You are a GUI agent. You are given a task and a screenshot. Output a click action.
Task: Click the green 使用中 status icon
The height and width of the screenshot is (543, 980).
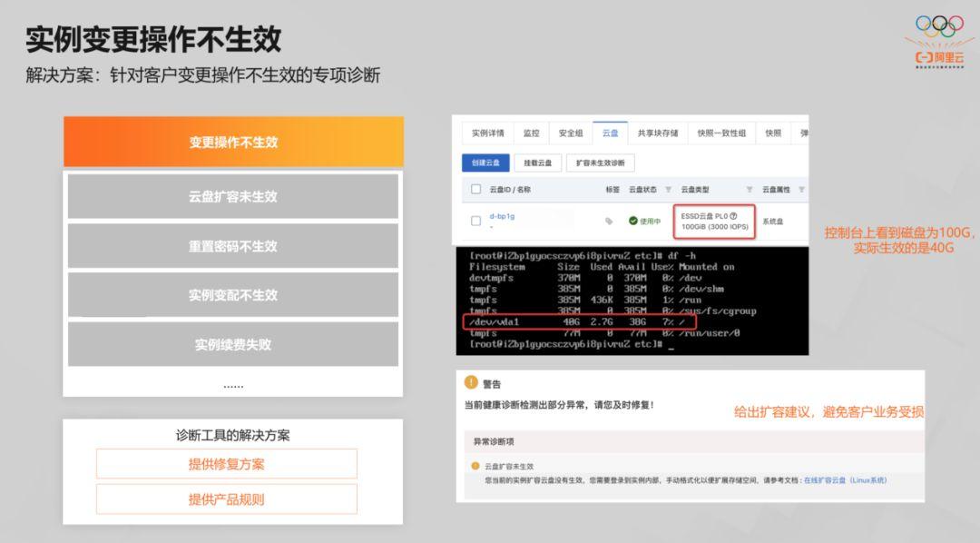coord(632,221)
